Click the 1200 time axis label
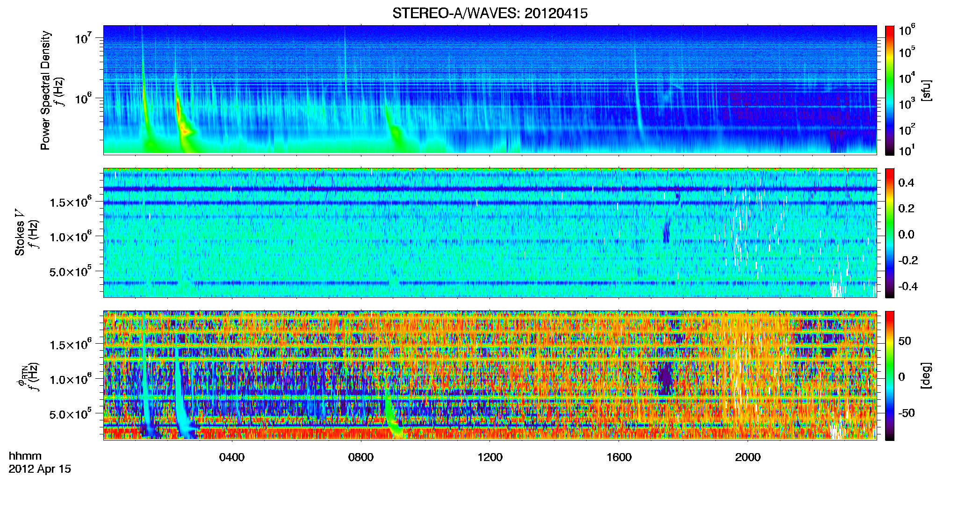 (490, 457)
